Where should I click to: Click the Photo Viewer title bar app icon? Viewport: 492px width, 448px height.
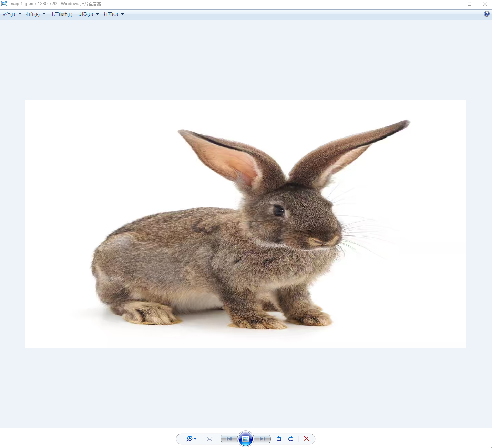[4, 4]
